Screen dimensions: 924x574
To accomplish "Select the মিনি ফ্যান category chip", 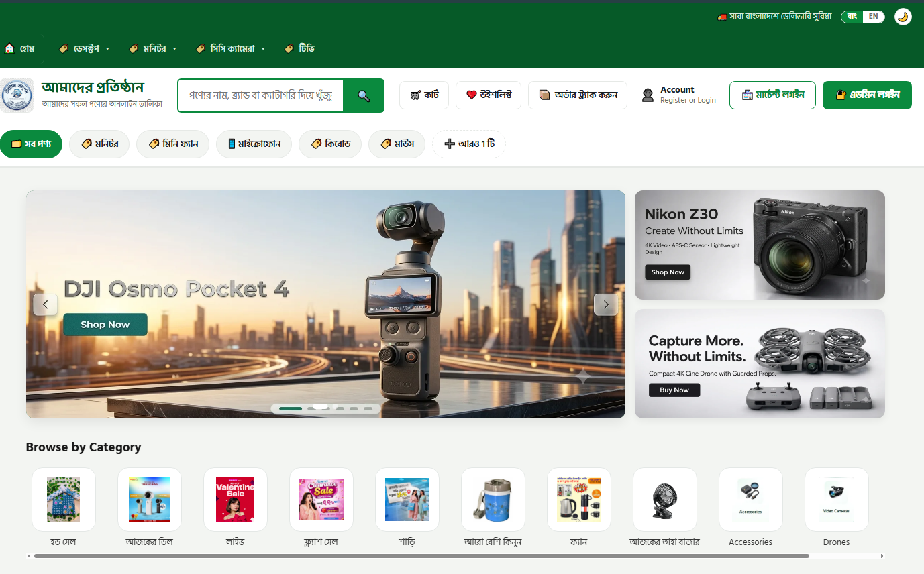I will point(172,144).
